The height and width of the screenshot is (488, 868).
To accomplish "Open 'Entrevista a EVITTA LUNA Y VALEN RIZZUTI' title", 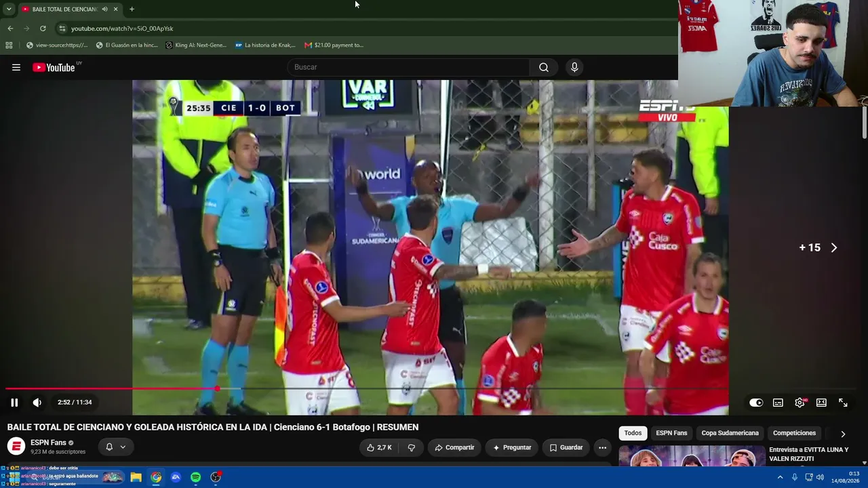I will [808, 454].
